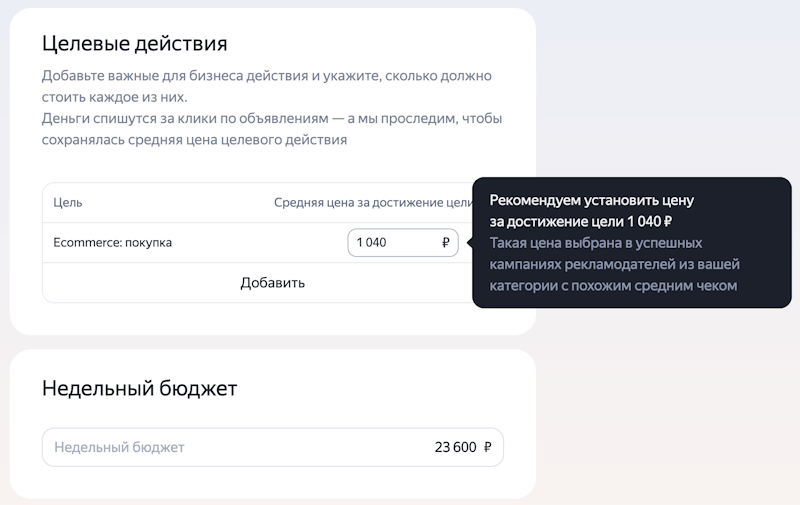800x505 pixels.
Task: Click the Цель column header
Action: (68, 203)
